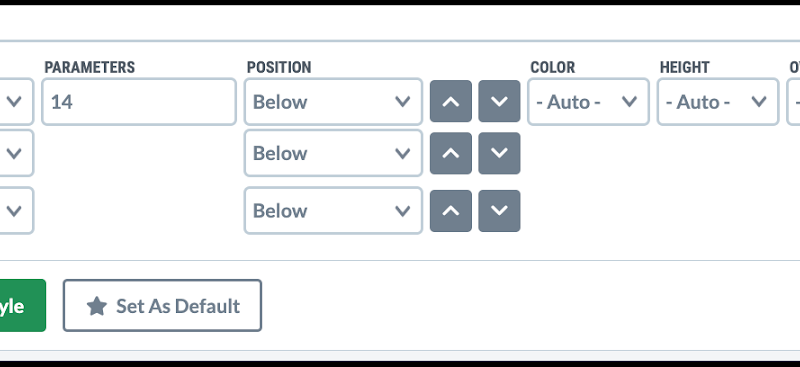This screenshot has width=800, height=367.
Task: Open the third-row Position dropdown showing Below
Action: tap(333, 210)
